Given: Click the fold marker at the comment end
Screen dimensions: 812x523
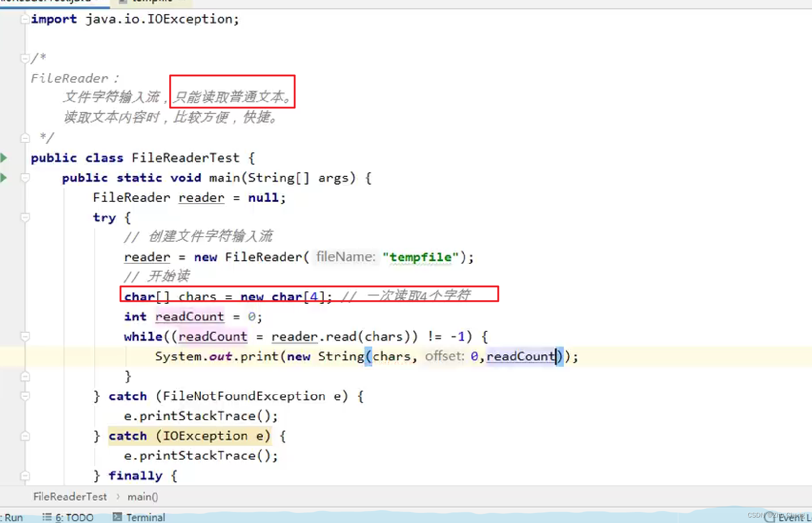Looking at the screenshot, I should (25, 137).
